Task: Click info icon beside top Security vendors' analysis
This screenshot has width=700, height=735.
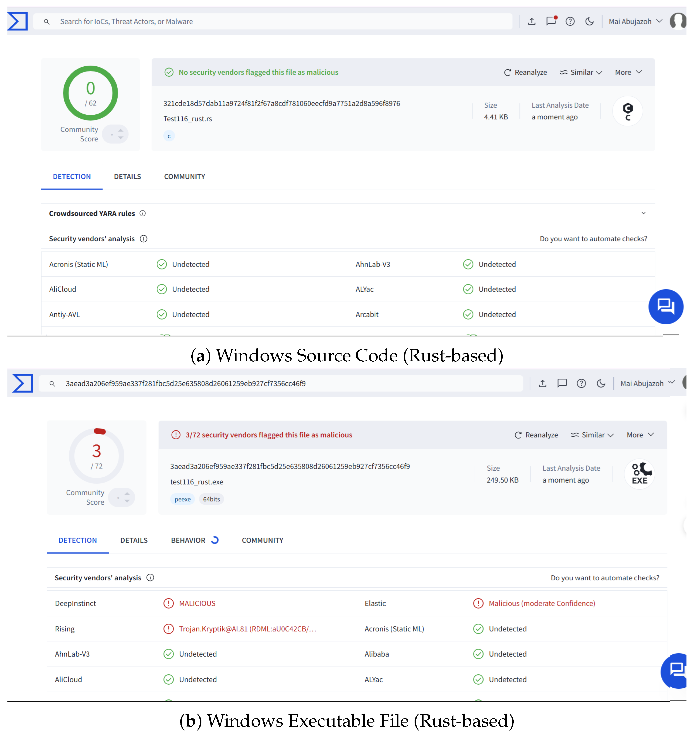Action: [x=144, y=239]
